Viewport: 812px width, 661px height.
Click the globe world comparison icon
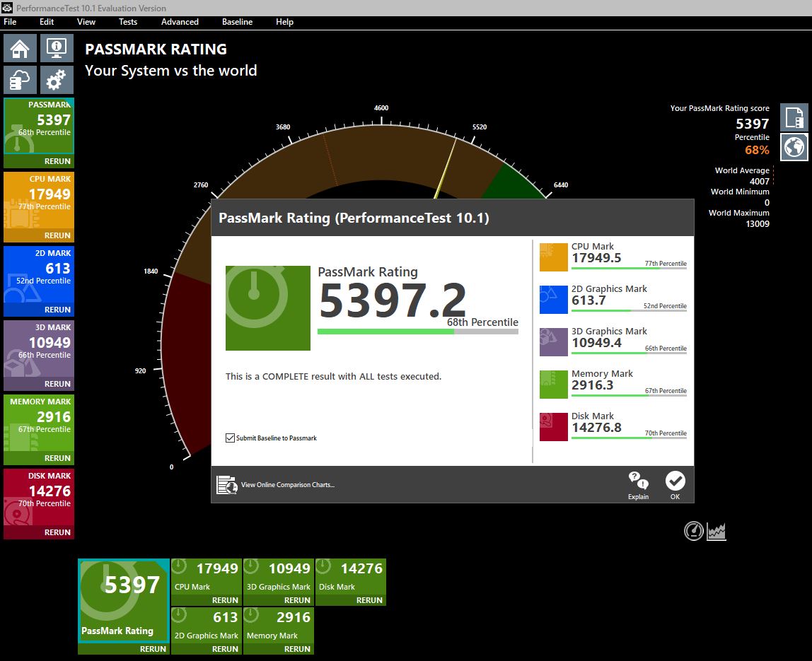tap(794, 147)
